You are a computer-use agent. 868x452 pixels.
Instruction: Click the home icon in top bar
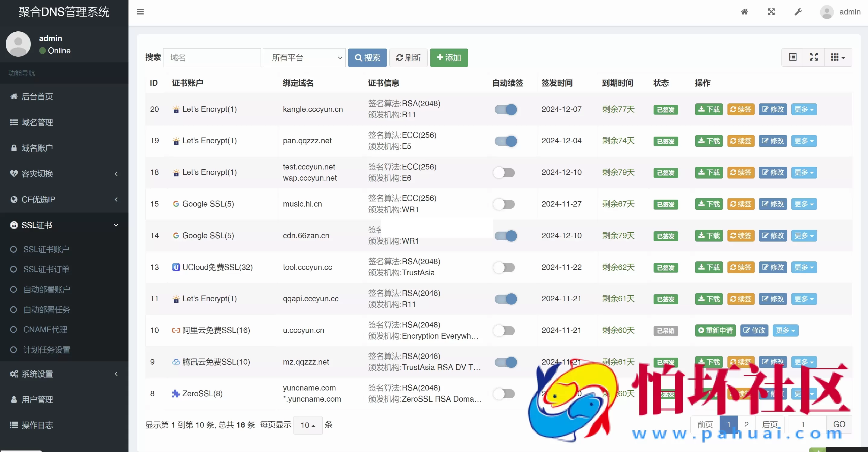pos(744,12)
